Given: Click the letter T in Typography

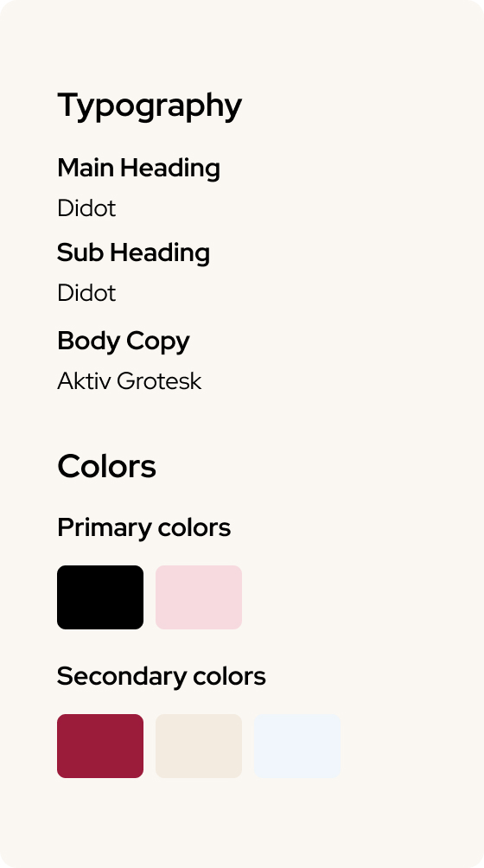Looking at the screenshot, I should point(66,104).
